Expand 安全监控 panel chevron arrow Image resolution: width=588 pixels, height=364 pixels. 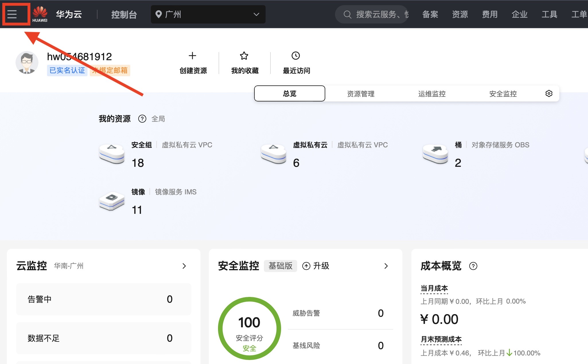(x=386, y=266)
